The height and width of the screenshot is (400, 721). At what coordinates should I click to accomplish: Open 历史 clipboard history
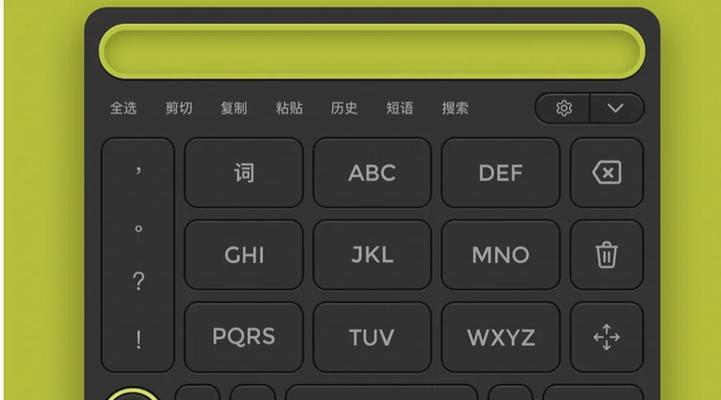[x=344, y=109]
